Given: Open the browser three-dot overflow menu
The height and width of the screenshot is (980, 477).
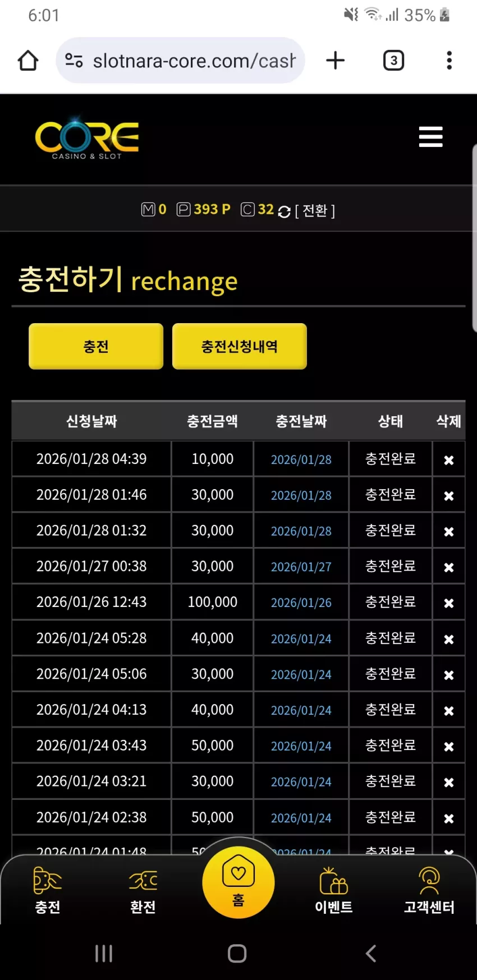Looking at the screenshot, I should pos(449,61).
